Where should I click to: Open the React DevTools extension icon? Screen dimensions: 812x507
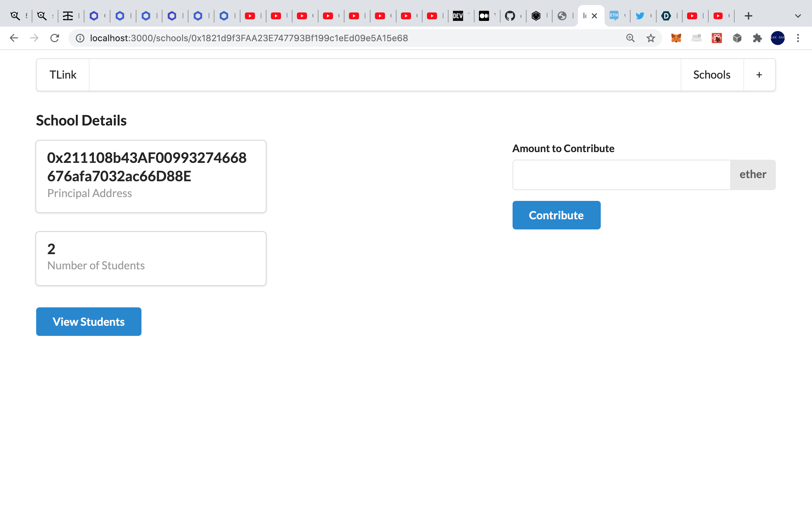pos(717,38)
